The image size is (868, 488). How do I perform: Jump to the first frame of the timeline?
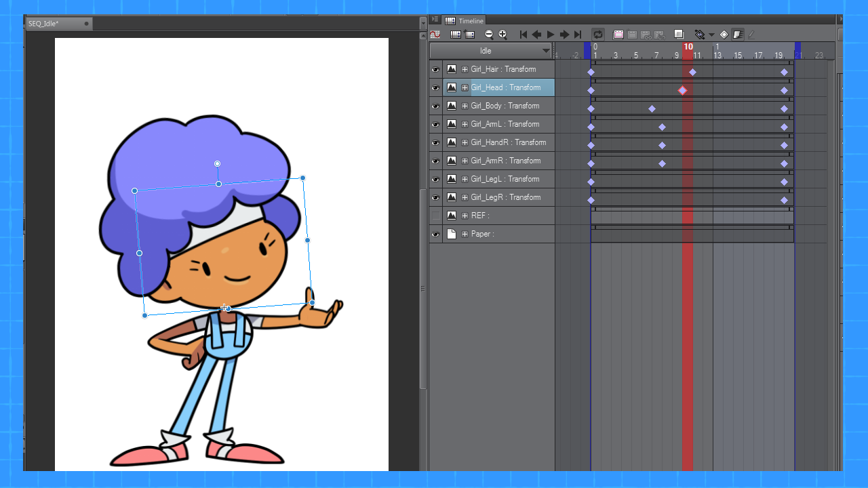click(523, 35)
